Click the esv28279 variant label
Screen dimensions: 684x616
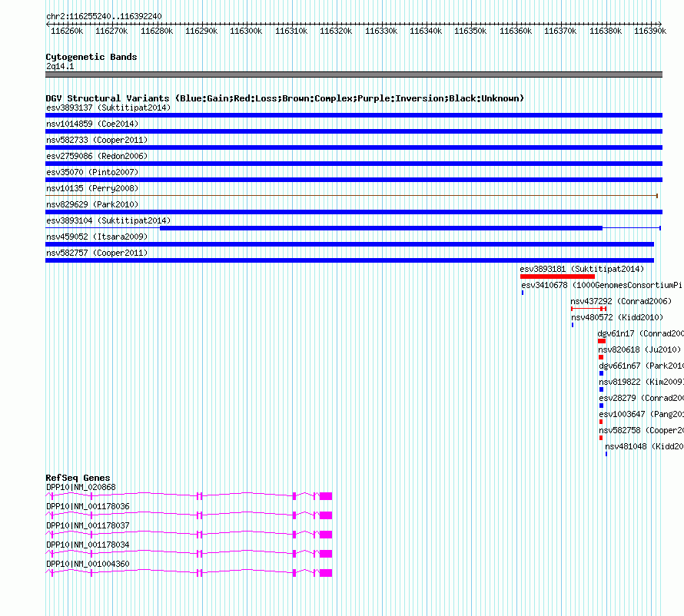tap(641, 398)
